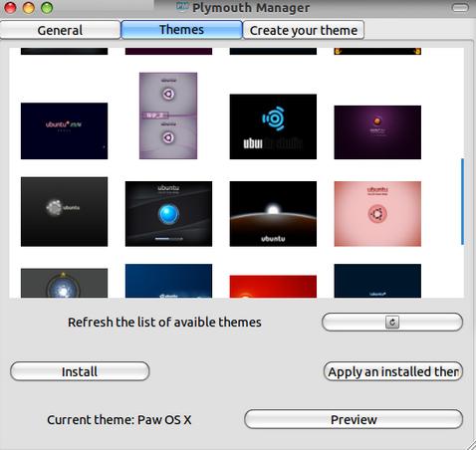Select the partially visible gray theme with blue sphere
The image size is (476, 450).
pos(64,283)
